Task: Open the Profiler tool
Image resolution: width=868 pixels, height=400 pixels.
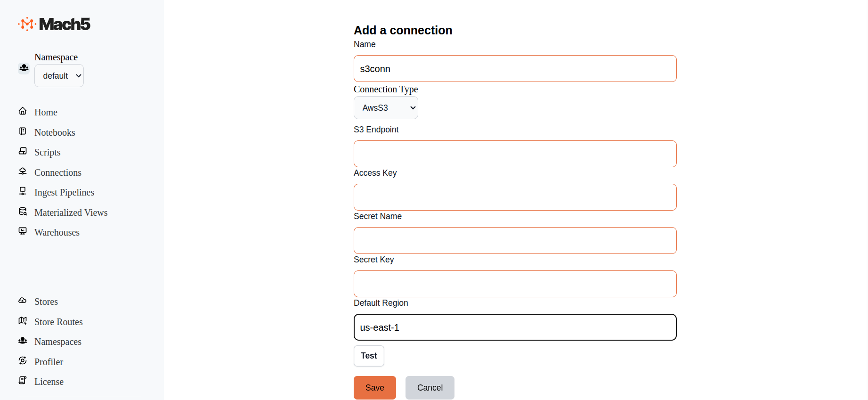Action: 49,362
